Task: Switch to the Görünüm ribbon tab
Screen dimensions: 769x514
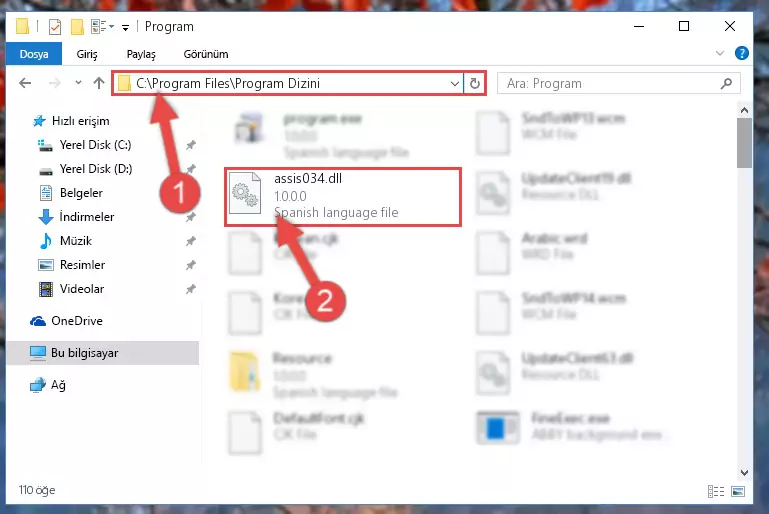Action: point(205,54)
